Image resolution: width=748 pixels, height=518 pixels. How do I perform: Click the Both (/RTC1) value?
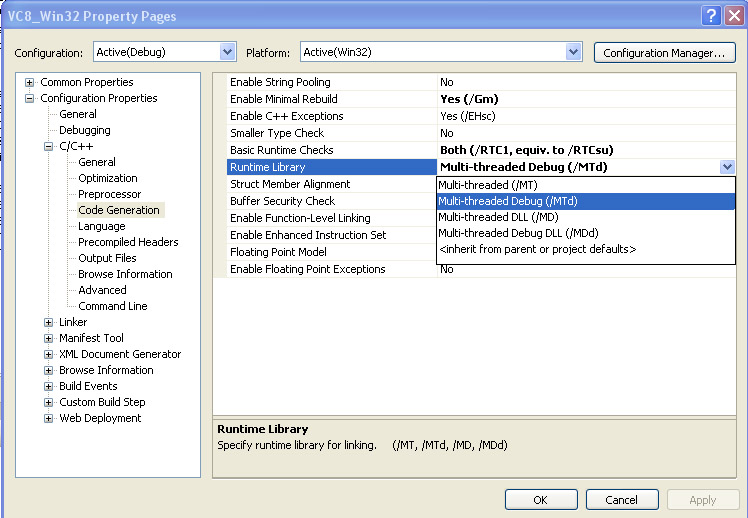coord(527,150)
